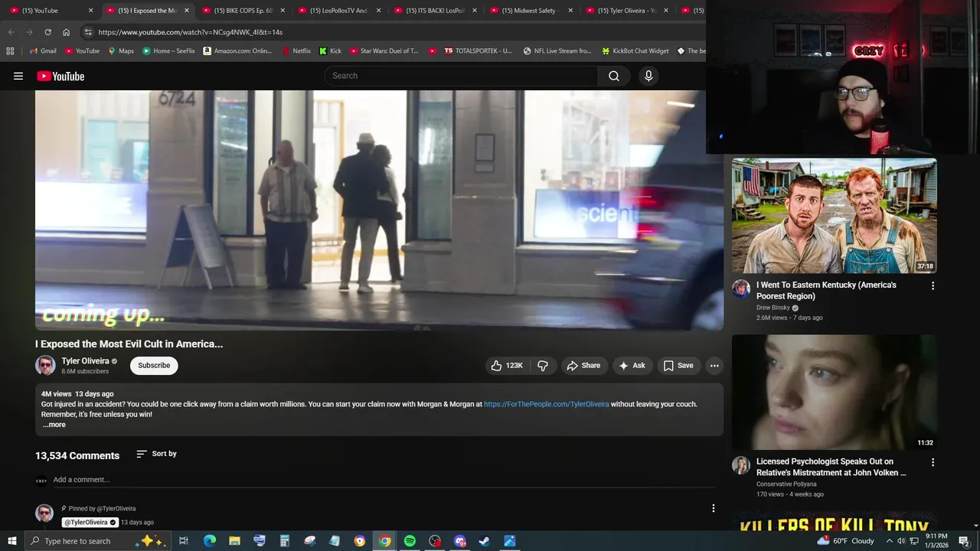Switch to Midwest Safety tab
This screenshot has height=551, width=980.
pos(530,11)
